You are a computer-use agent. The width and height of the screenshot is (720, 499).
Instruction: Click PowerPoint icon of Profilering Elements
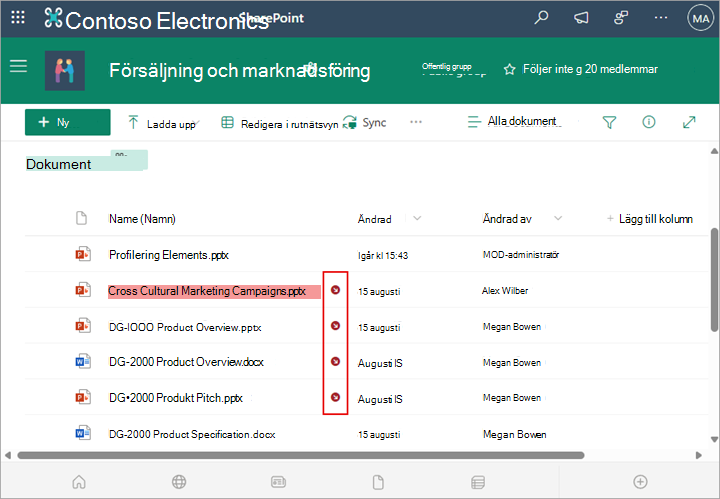click(x=83, y=254)
